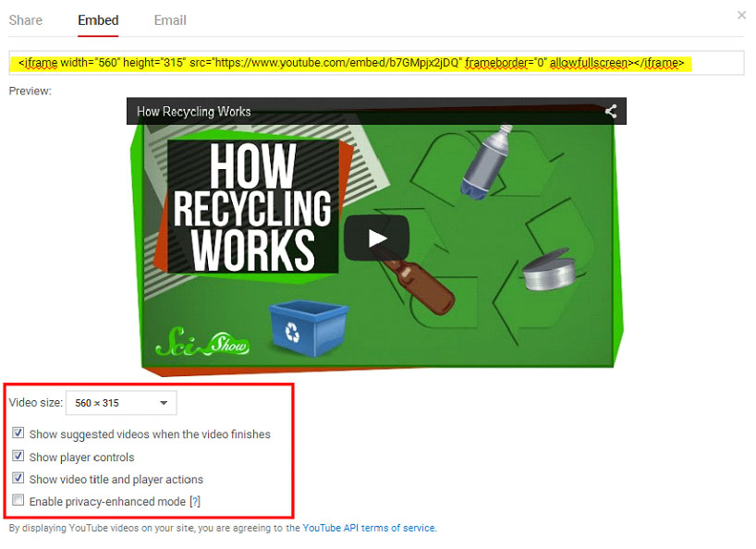Open the Video size dropdown
The width and height of the screenshot is (756, 549).
(x=121, y=403)
